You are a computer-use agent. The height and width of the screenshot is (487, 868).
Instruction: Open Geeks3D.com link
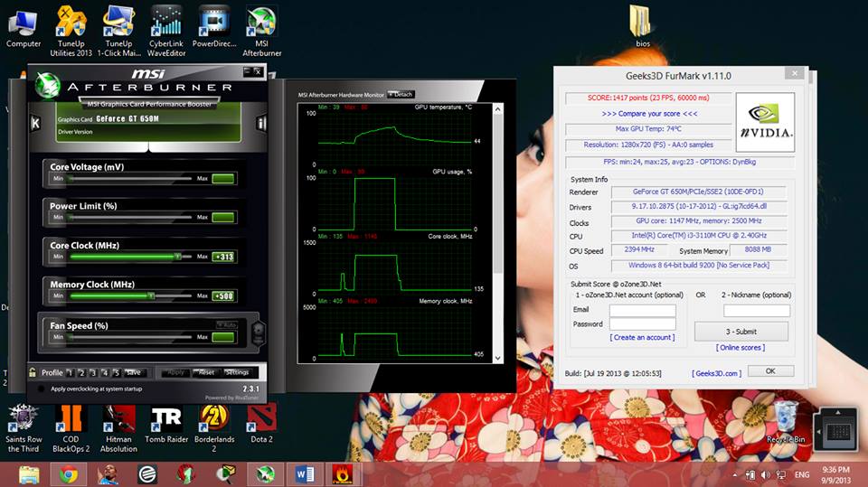[716, 373]
